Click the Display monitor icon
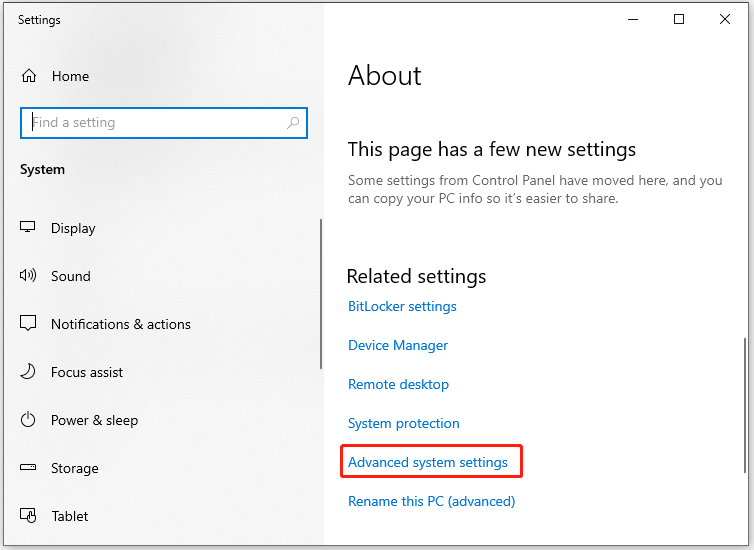This screenshot has width=754, height=550. [x=29, y=228]
